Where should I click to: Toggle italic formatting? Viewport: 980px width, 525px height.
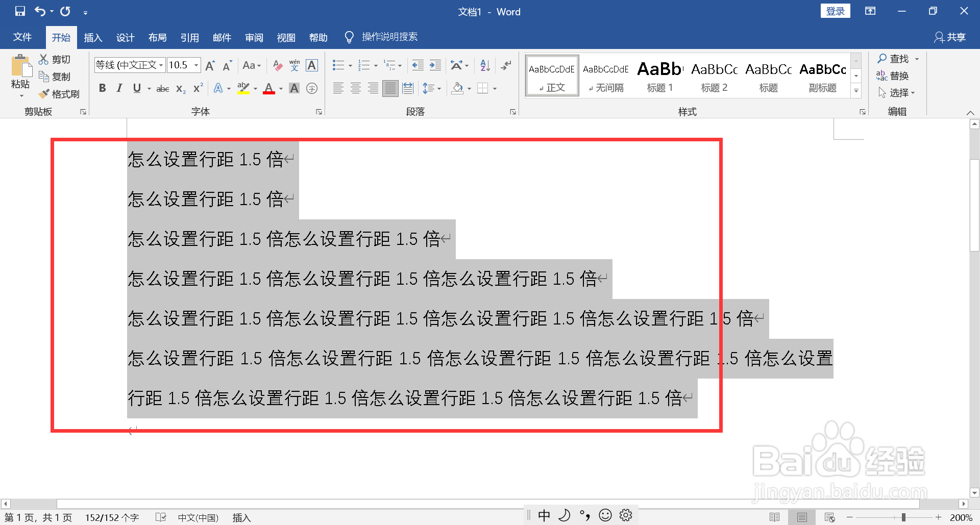coord(119,89)
